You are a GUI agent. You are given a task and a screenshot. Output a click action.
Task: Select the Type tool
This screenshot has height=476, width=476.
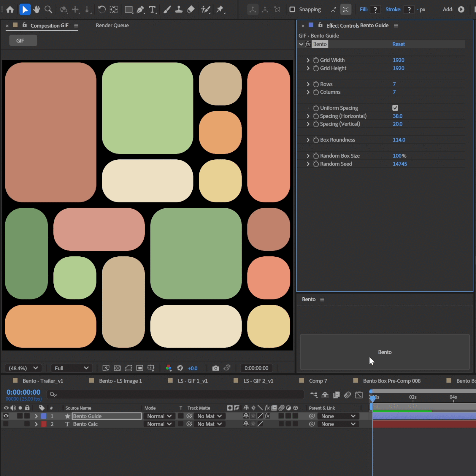pyautogui.click(x=152, y=9)
